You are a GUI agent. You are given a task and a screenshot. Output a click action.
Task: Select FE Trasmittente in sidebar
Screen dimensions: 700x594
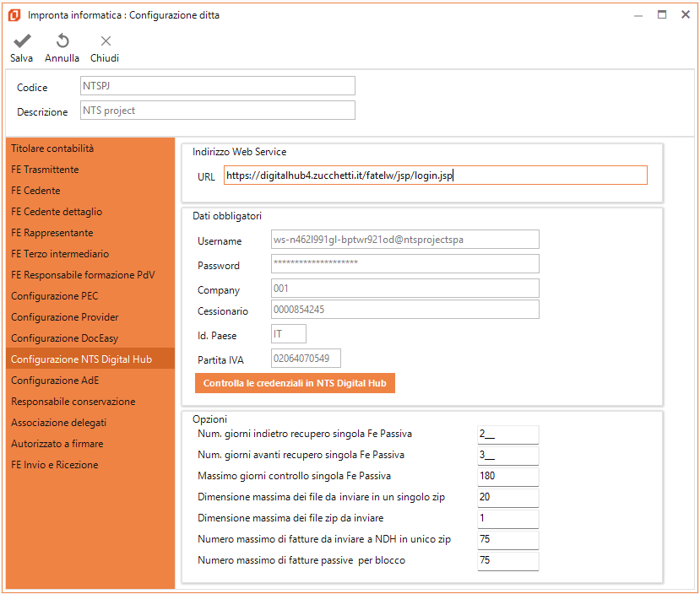coord(45,170)
